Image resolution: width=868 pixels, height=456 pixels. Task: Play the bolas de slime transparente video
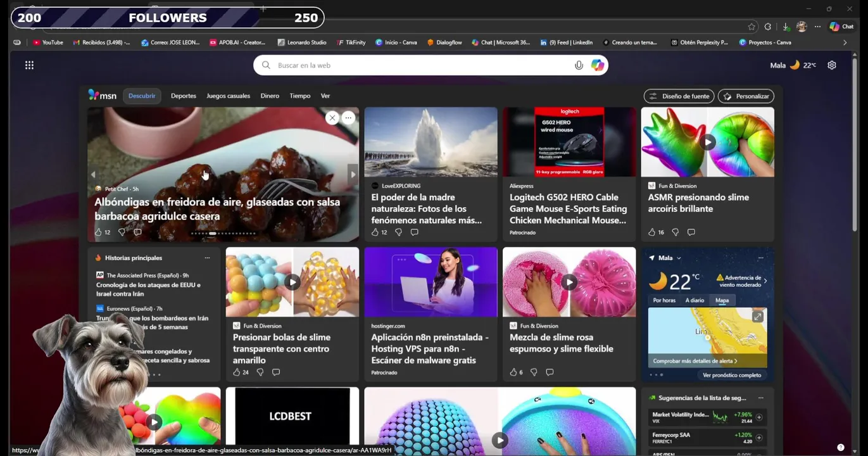pos(292,282)
